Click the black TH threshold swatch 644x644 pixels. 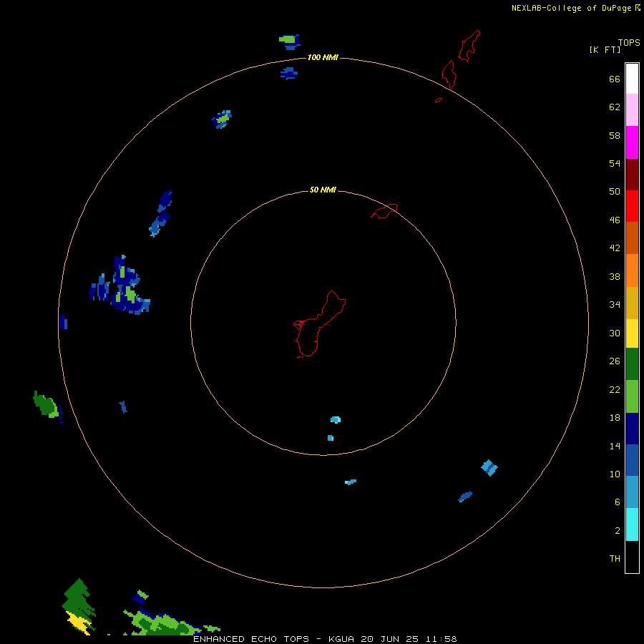tap(632, 557)
